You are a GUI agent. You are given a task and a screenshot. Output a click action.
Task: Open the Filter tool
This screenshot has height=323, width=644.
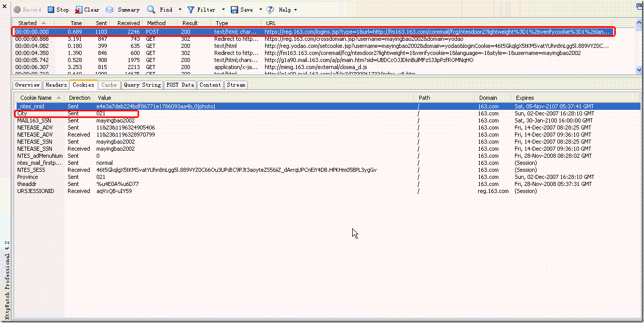click(x=202, y=10)
